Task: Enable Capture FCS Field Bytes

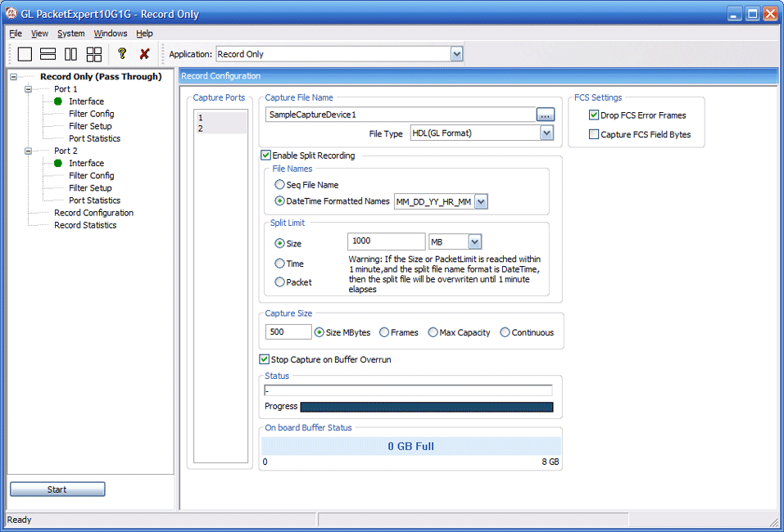Action: tap(594, 134)
